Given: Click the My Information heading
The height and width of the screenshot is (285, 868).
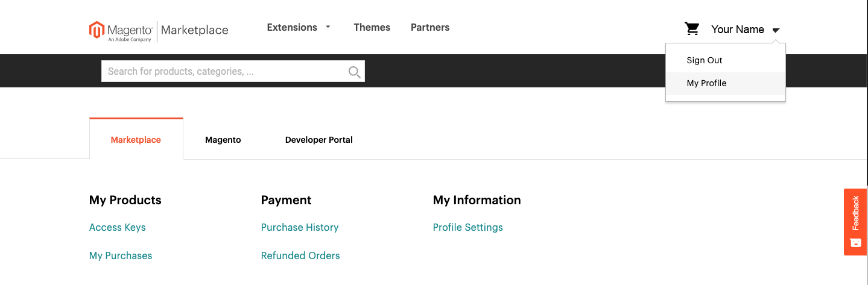Looking at the screenshot, I should click(477, 200).
